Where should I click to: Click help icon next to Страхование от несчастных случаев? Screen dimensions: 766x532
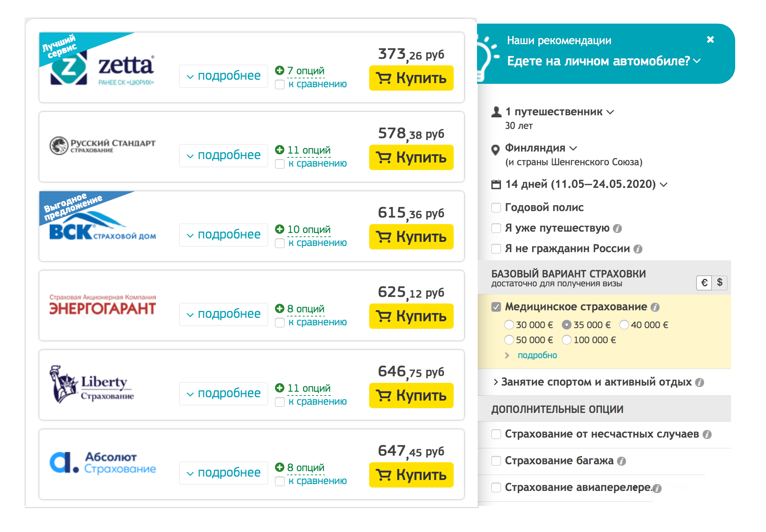(x=707, y=434)
